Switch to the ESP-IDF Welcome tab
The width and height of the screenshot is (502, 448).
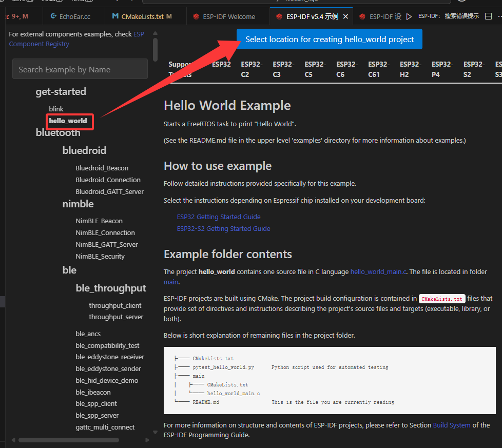[228, 16]
